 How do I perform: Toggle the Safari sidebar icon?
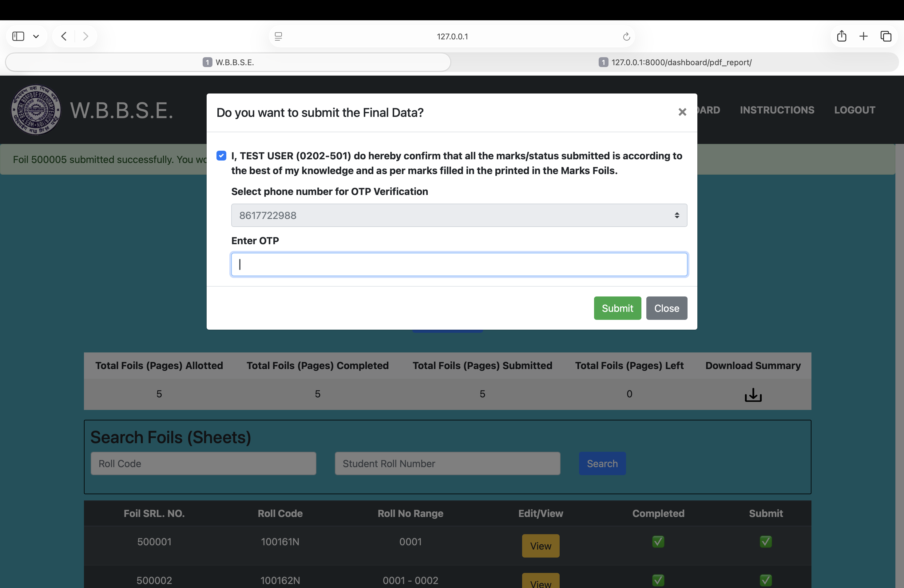tap(18, 36)
